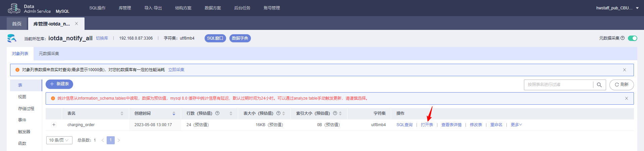This screenshot has height=151, width=644.
Task: Switch to the 元数据采集 tab
Action: (x=49, y=54)
